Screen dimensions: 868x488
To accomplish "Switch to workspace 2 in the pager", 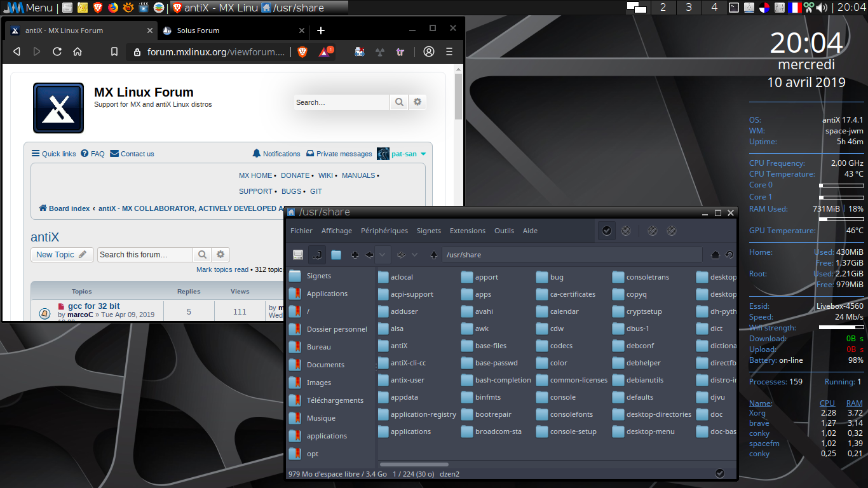I will click(x=663, y=8).
